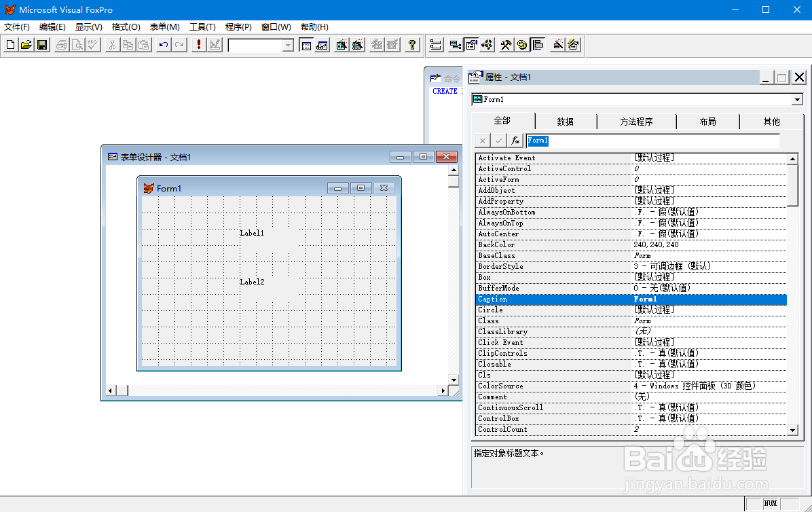Launch the Form wizard icon
The image size is (812, 512).
coord(342,45)
